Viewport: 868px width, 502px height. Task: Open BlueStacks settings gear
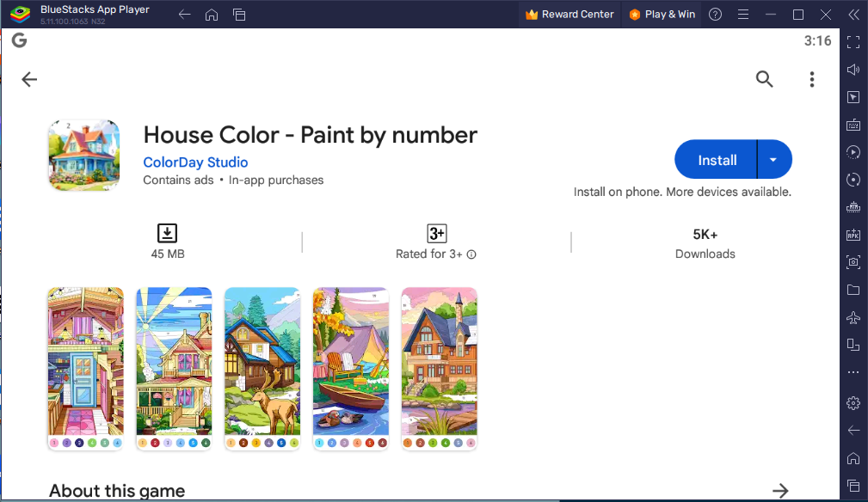coord(853,403)
